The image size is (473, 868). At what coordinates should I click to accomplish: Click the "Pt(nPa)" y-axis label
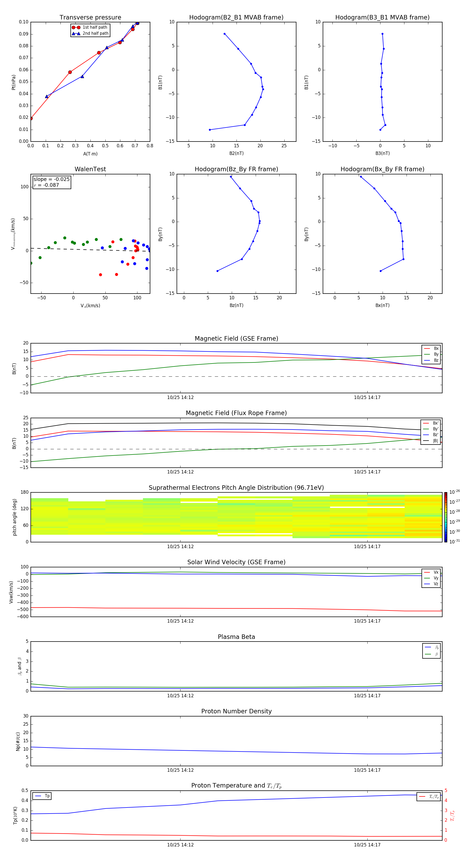[13, 82]
